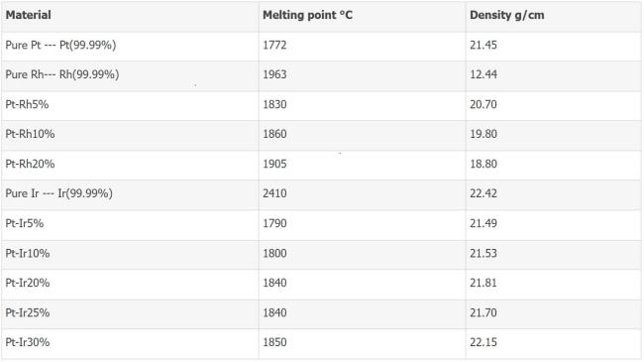Image resolution: width=644 pixels, height=362 pixels.
Task: Select melting point value 1772
Action: point(274,45)
